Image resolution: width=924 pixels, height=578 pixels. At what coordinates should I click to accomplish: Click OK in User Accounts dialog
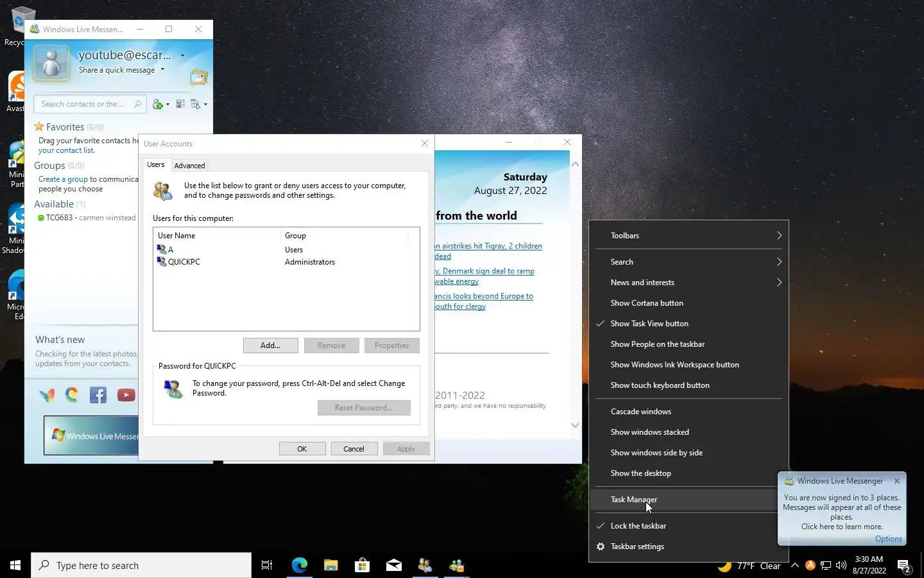302,449
